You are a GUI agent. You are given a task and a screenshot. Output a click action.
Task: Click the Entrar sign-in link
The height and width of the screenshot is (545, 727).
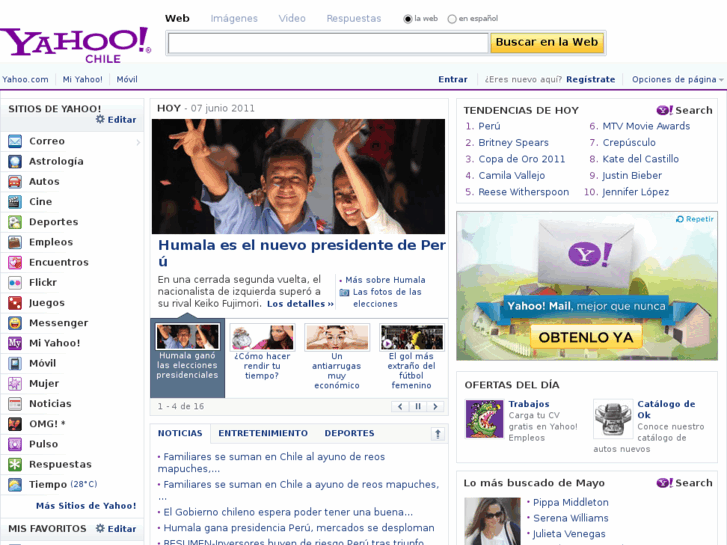pos(453,79)
